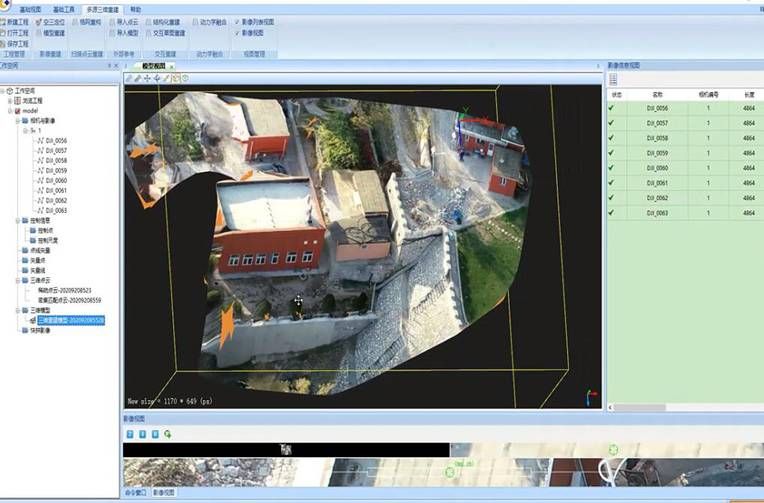Close the workspace panel with its X

(116, 65)
